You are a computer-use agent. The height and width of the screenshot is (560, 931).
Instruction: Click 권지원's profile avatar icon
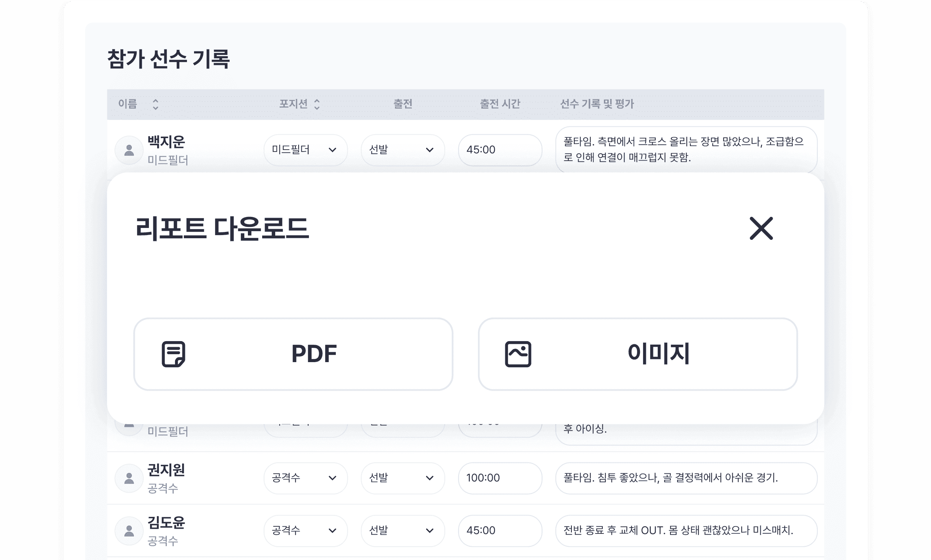[129, 478]
